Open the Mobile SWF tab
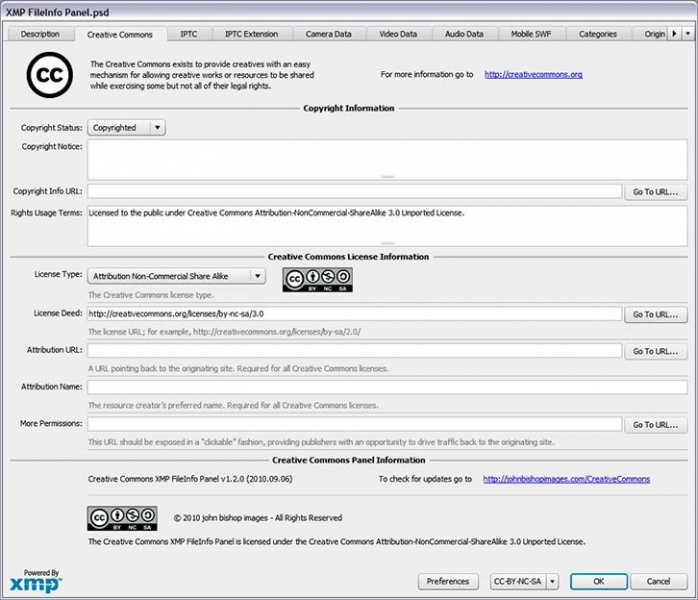The height and width of the screenshot is (600, 698). point(531,34)
